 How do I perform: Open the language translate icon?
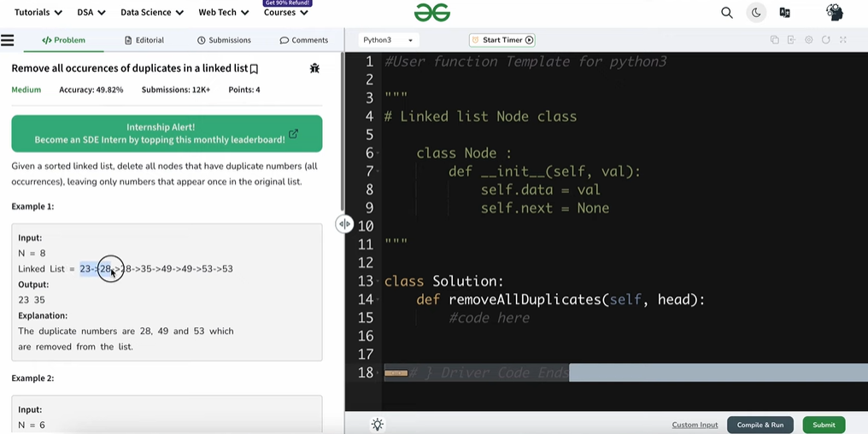coord(784,13)
